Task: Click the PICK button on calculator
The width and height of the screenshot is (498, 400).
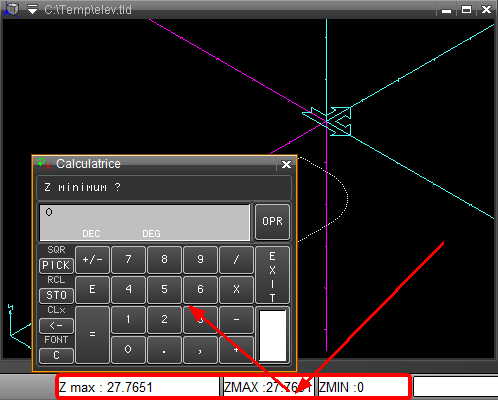Action: [x=56, y=265]
